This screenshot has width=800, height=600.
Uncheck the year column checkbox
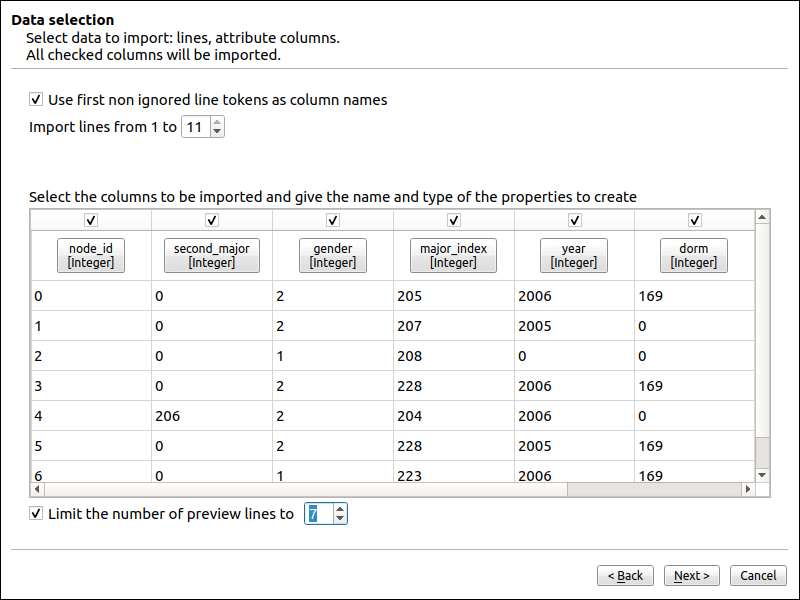point(575,220)
